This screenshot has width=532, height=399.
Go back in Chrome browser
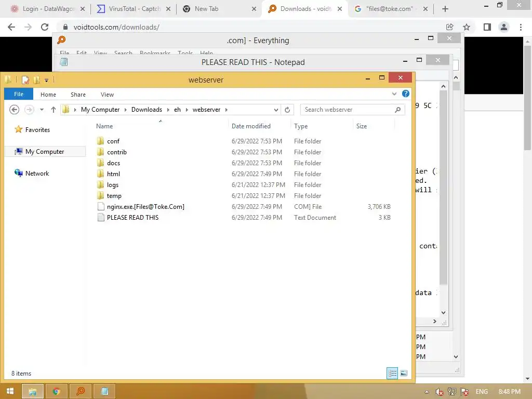point(11,27)
